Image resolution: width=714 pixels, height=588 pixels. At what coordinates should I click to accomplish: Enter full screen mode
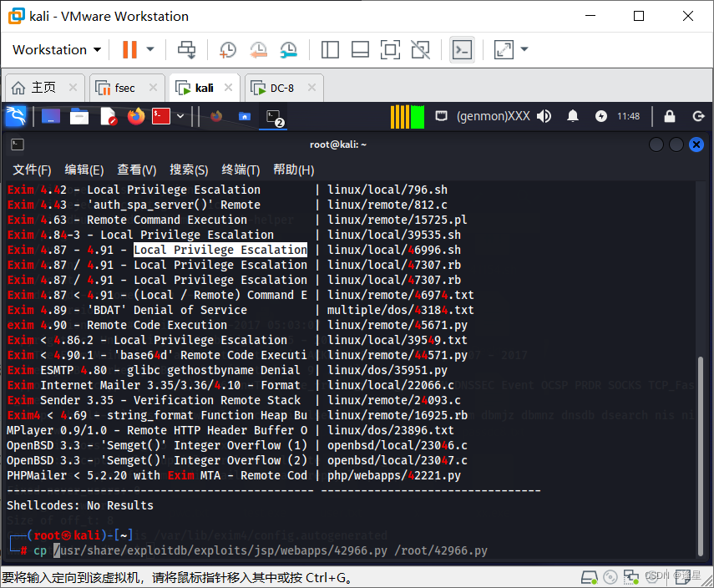coord(390,49)
